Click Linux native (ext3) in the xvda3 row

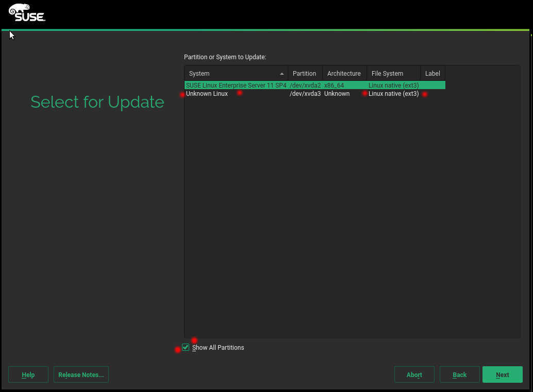(x=394, y=94)
